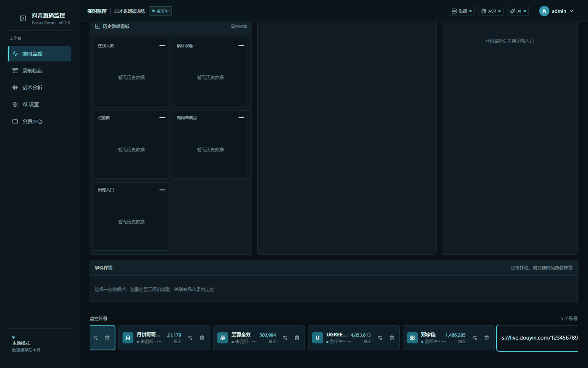The image size is (588, 368).
Task: Open 话术分析 in the sidebar
Action: click(x=39, y=87)
